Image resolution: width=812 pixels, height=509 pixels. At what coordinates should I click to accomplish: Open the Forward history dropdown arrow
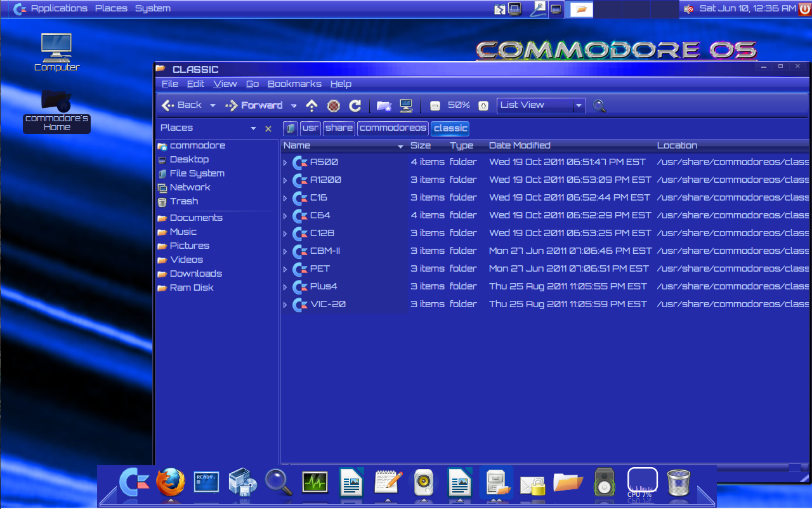[x=294, y=106]
